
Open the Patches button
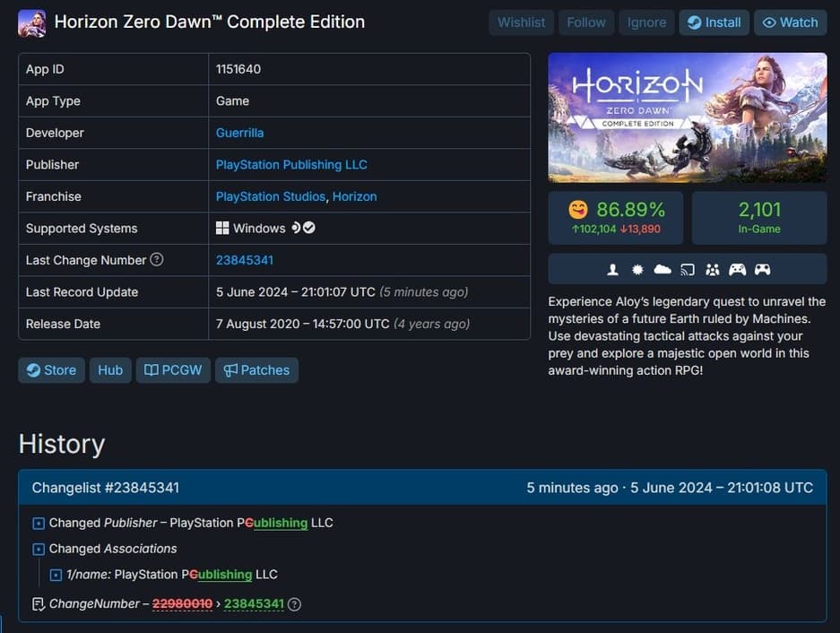[256, 369]
